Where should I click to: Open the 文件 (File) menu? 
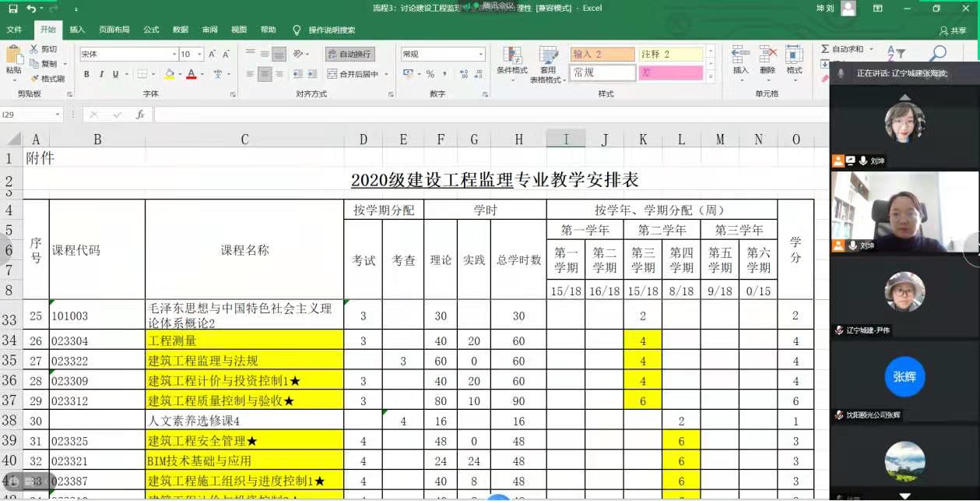[14, 30]
